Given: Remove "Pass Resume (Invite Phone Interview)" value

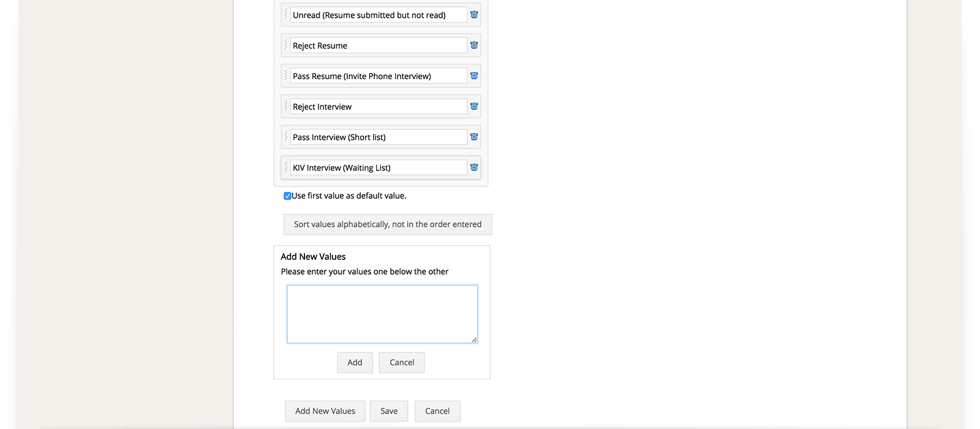Looking at the screenshot, I should click(x=474, y=76).
